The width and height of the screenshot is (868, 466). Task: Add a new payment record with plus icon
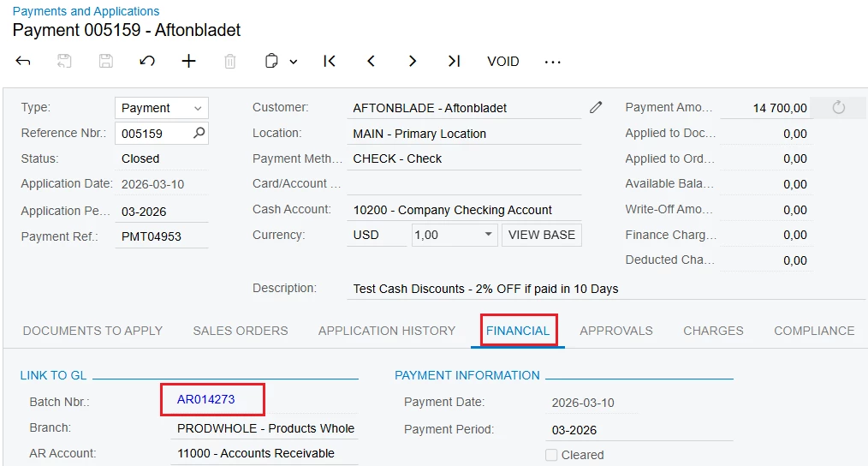pyautogui.click(x=189, y=61)
